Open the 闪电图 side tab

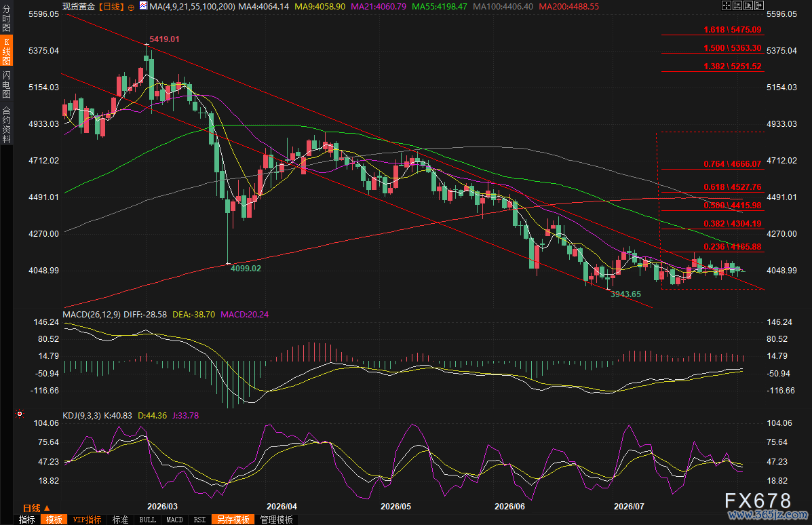[6, 84]
